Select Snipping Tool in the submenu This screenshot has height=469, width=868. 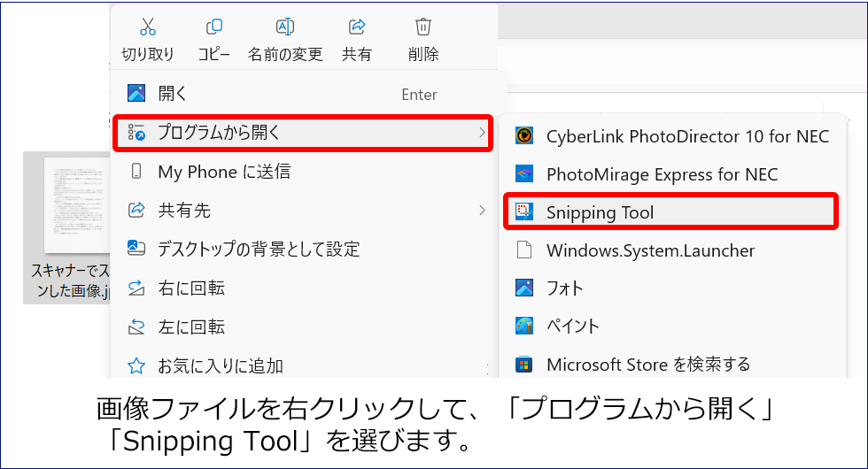[671, 211]
